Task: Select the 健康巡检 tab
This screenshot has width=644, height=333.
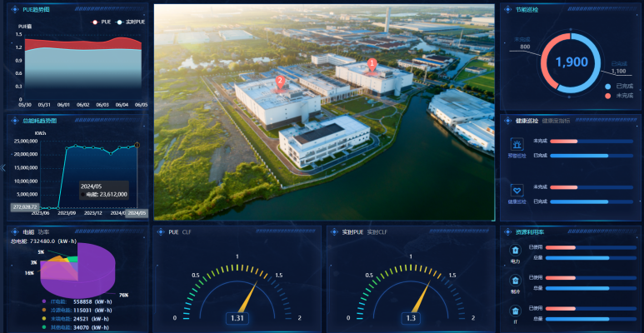Action: point(527,121)
